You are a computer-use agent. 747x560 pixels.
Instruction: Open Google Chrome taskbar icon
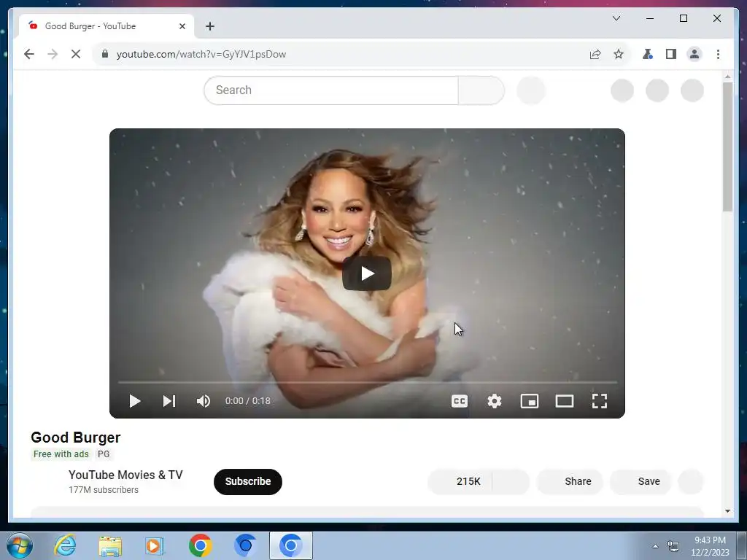tap(200, 545)
